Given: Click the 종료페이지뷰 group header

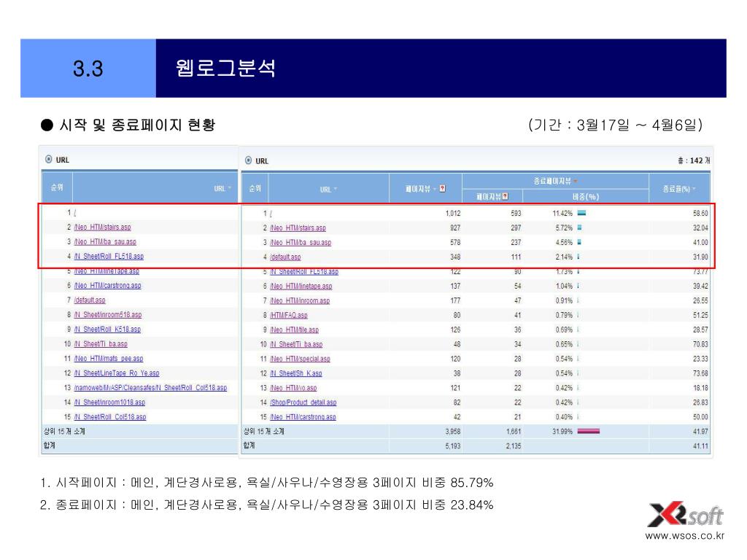Looking at the screenshot, I should click(552, 181).
